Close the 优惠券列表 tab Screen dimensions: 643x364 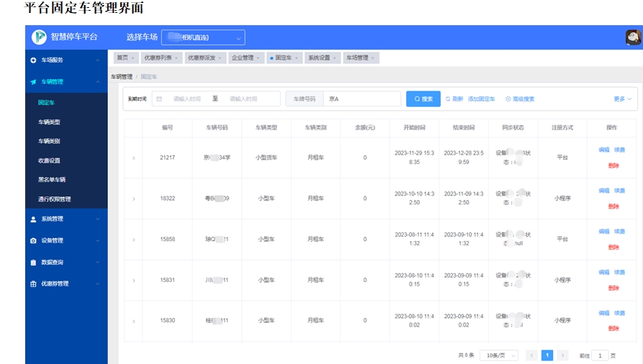[177, 58]
